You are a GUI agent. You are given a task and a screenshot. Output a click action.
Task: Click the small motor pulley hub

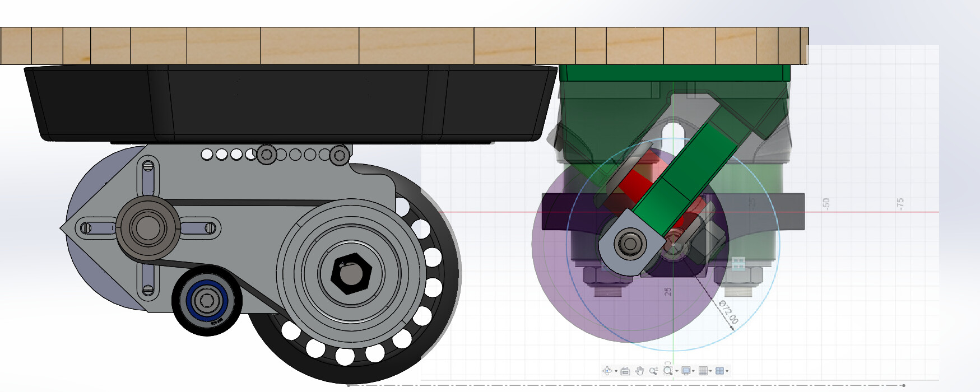pyautogui.click(x=147, y=227)
